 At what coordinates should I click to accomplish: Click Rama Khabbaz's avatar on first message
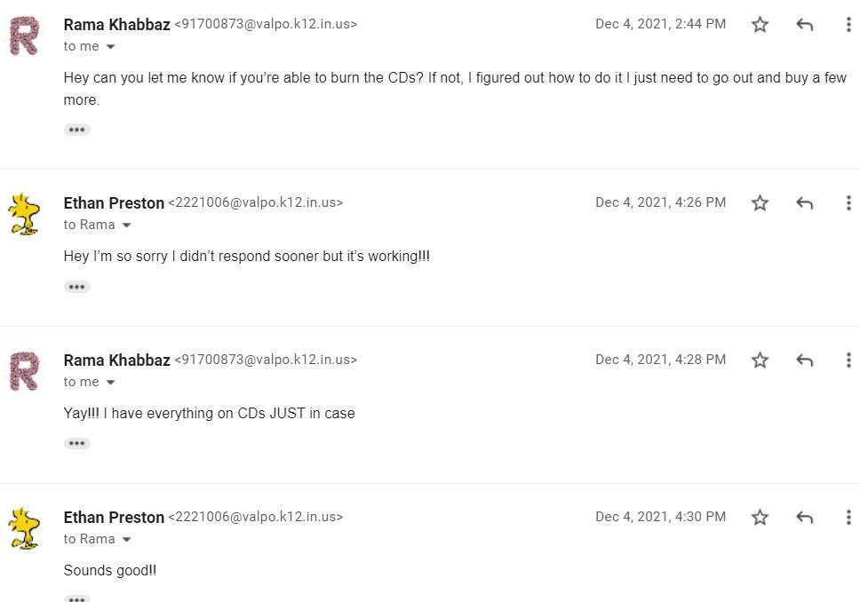(x=24, y=36)
